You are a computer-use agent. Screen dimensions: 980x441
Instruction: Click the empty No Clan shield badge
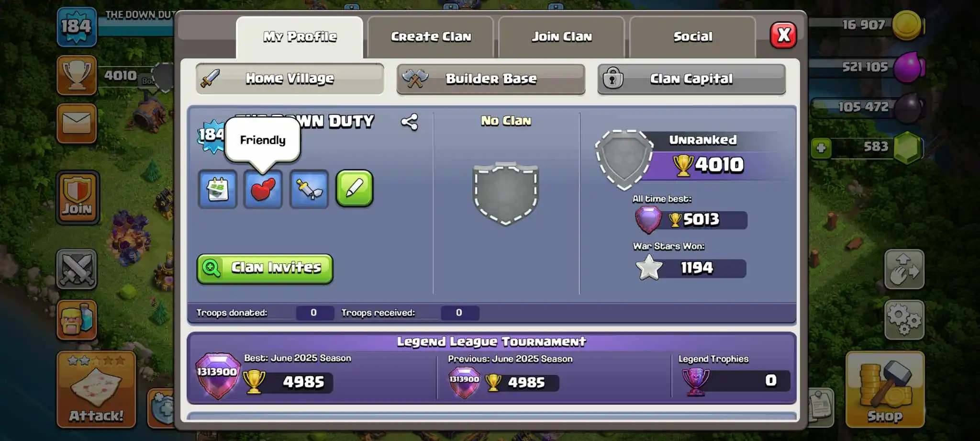pos(506,194)
